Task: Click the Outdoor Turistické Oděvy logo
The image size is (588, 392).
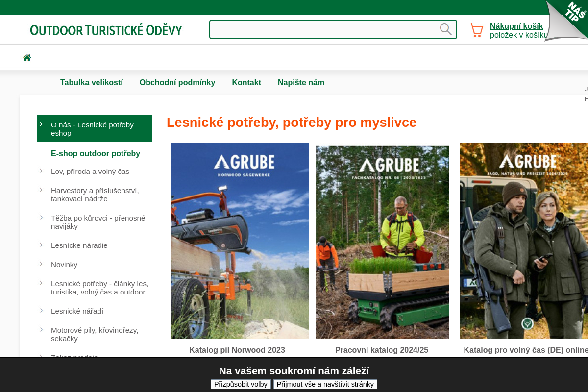Action: coord(105,29)
